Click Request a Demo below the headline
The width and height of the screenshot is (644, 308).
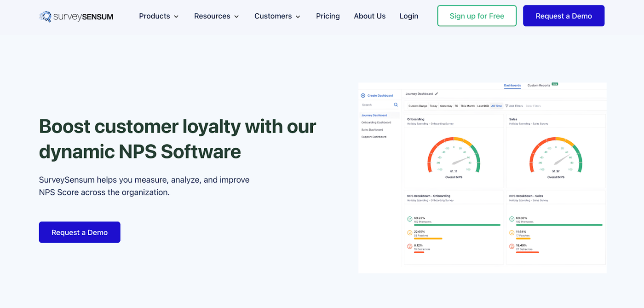tap(80, 232)
